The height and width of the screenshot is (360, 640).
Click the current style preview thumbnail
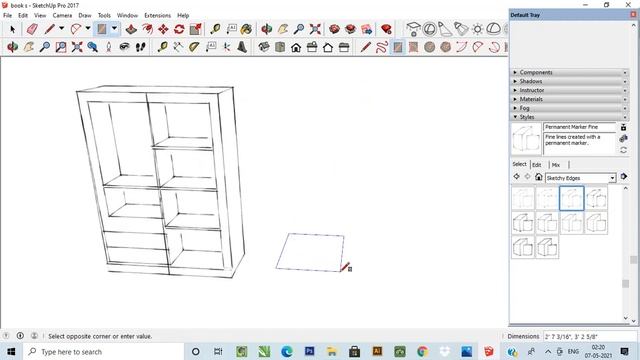526,139
